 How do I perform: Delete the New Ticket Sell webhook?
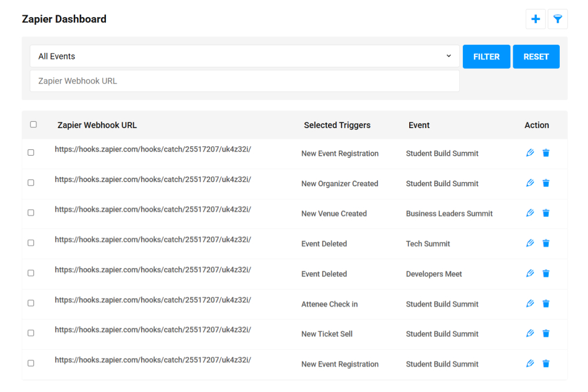click(546, 334)
